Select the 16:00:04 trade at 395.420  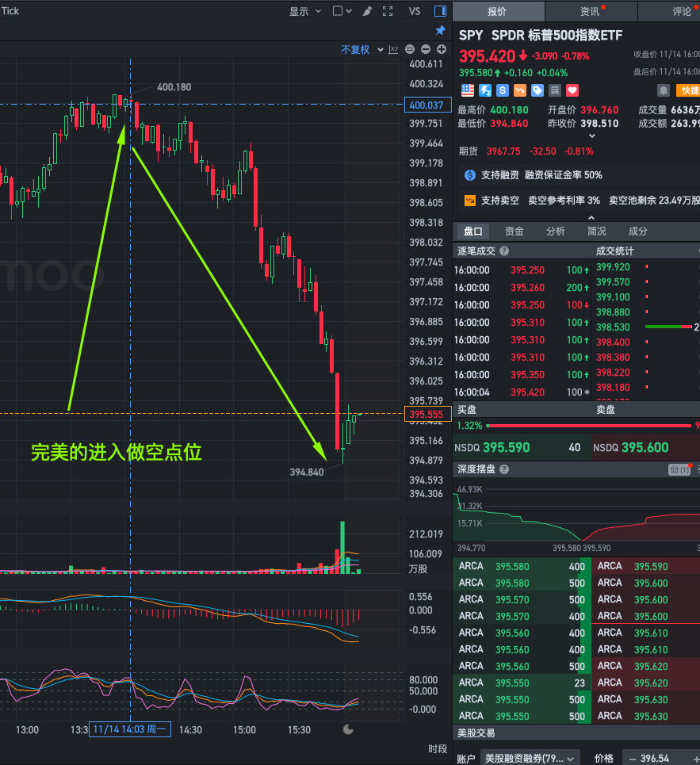[522, 392]
